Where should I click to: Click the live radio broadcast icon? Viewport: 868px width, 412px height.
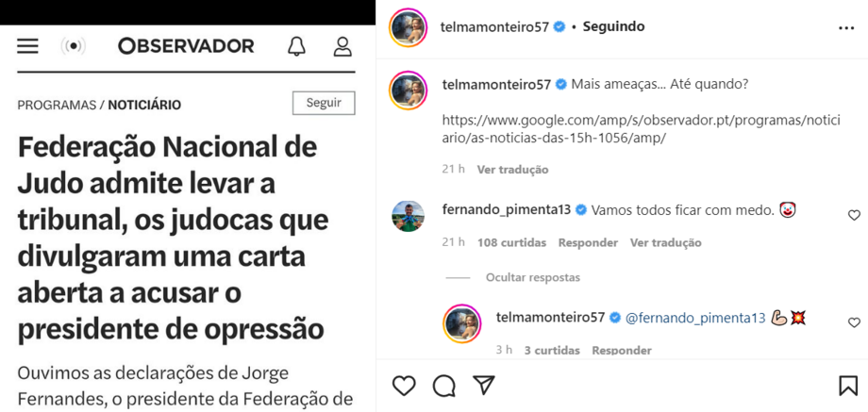[x=73, y=46]
